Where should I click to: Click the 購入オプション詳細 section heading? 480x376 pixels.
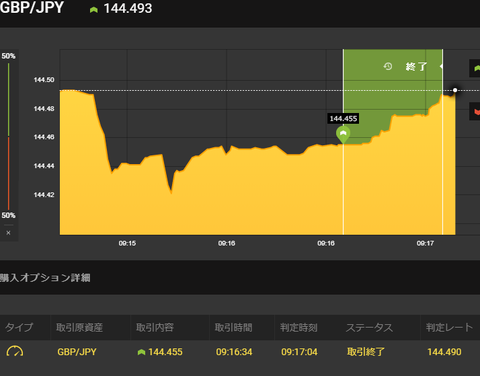pyautogui.click(x=45, y=278)
